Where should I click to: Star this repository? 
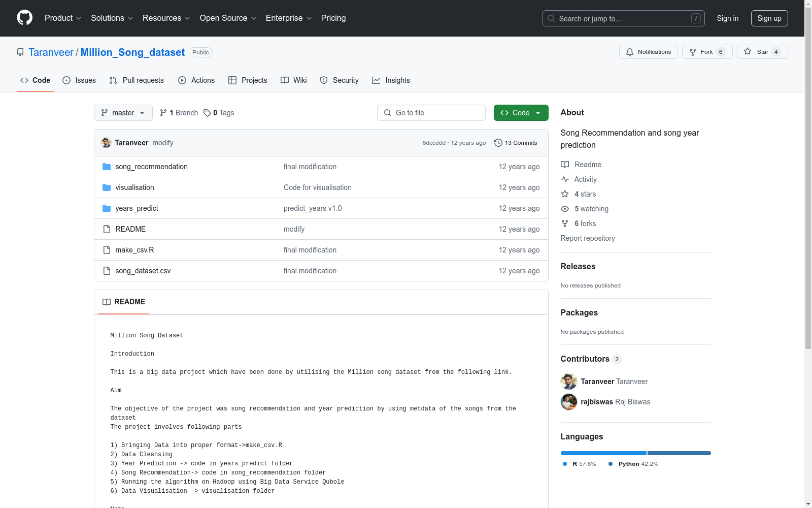pyautogui.click(x=762, y=52)
